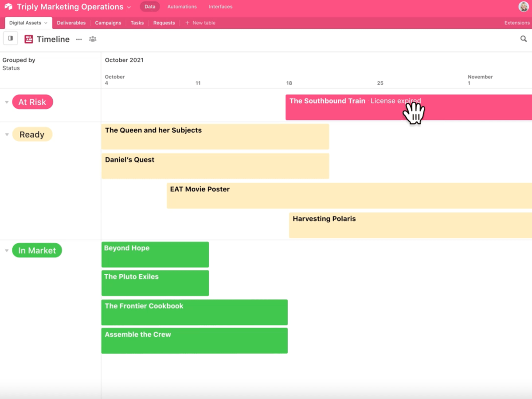Image resolution: width=532 pixels, height=399 pixels.
Task: Open the Extensions panel
Action: pos(516,22)
